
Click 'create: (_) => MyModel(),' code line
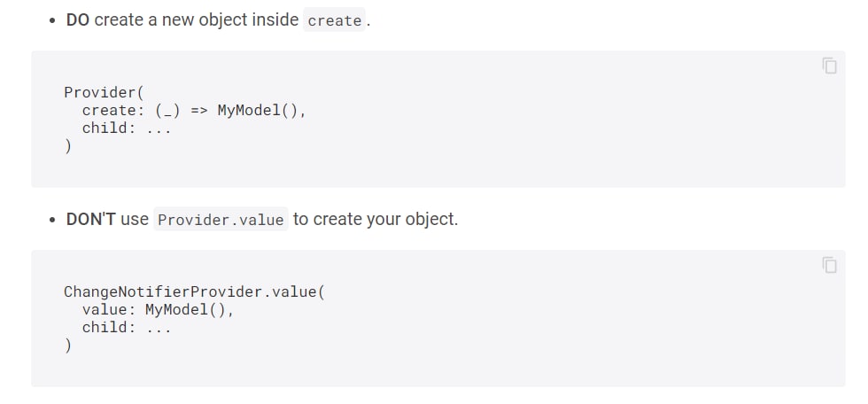coord(194,110)
